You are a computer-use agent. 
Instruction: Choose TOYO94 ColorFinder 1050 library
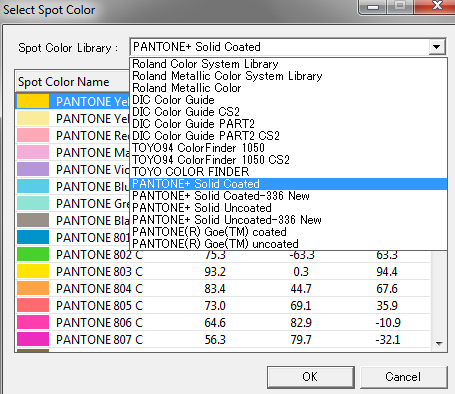point(288,148)
